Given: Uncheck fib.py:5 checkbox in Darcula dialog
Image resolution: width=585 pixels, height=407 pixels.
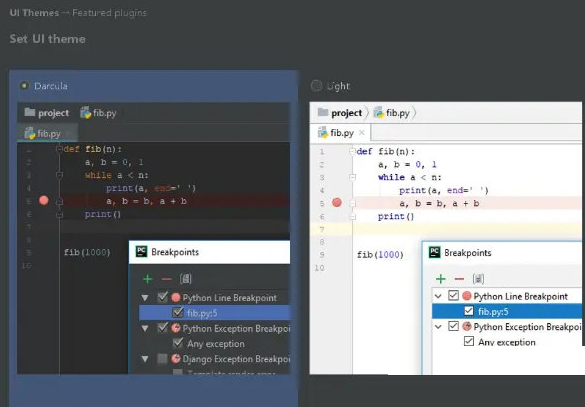Looking at the screenshot, I should (x=178, y=312).
